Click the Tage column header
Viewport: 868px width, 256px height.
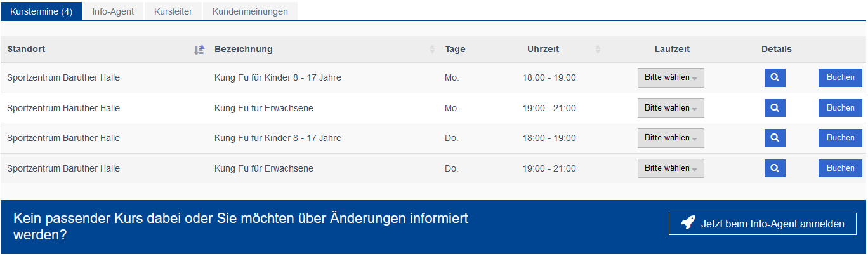[455, 50]
